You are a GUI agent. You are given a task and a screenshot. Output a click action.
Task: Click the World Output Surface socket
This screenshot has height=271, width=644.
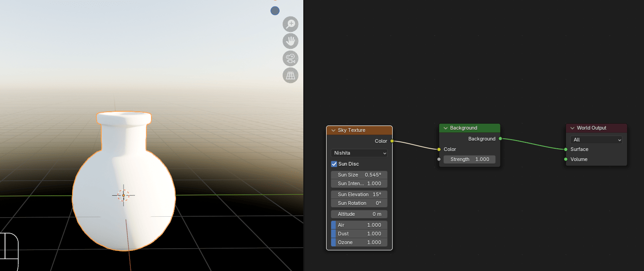(566, 149)
